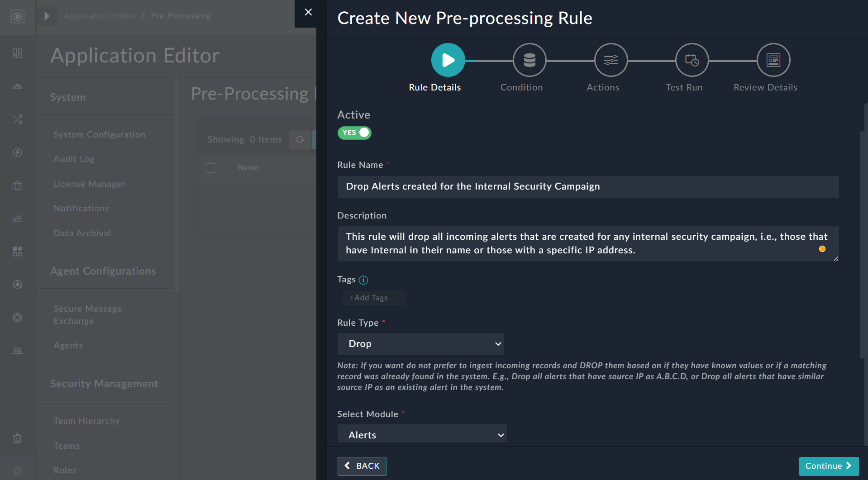Switch to the Condition step
The width and height of the screenshot is (868, 480).
pos(529,60)
